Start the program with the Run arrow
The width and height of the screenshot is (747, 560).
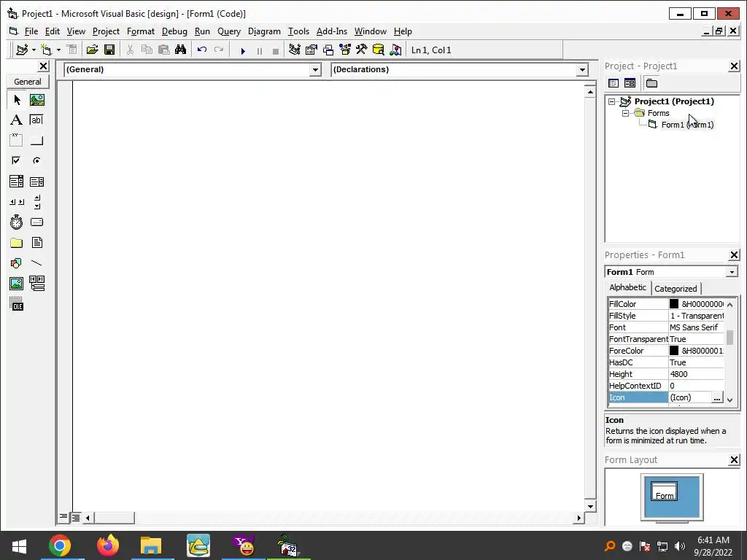pyautogui.click(x=243, y=50)
